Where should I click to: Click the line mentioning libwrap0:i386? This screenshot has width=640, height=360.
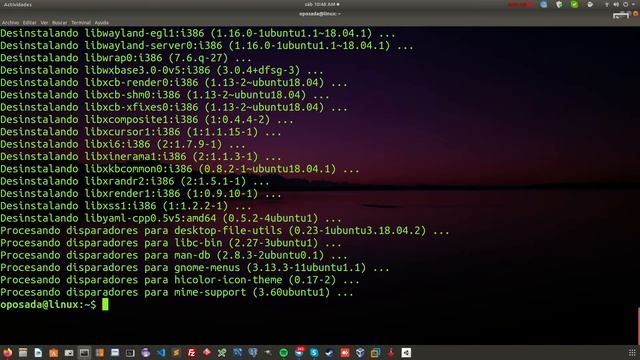(126, 58)
